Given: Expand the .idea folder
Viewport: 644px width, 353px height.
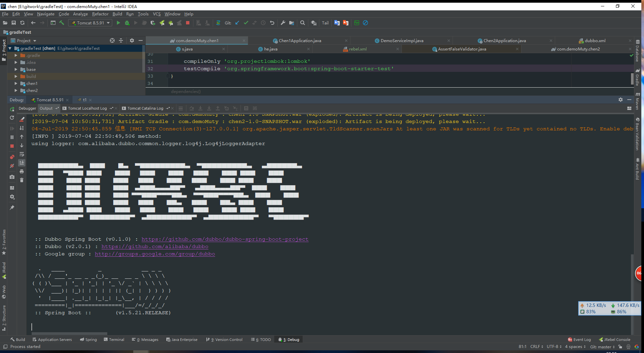Looking at the screenshot, I should point(16,63).
